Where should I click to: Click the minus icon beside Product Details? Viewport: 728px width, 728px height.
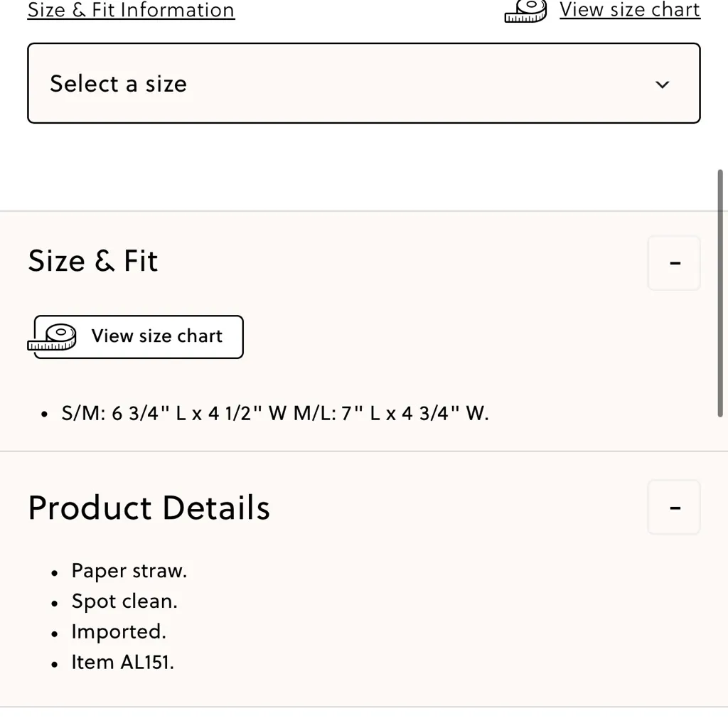tap(673, 507)
